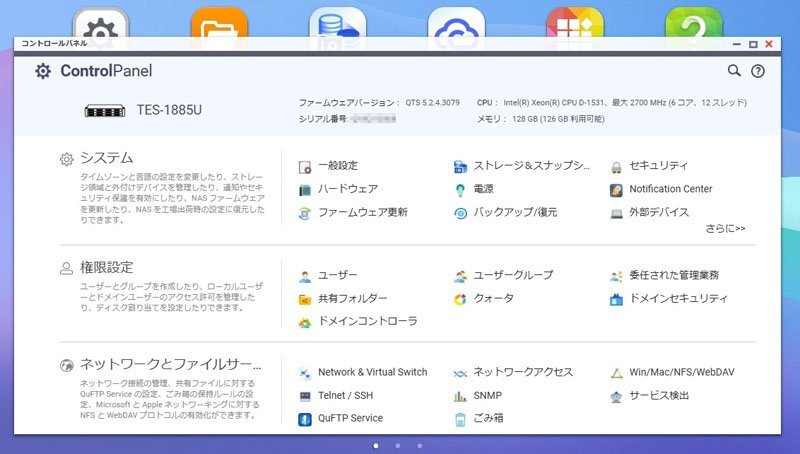Open the 共有フォルダー shared folder icon
The height and width of the screenshot is (454, 800).
pos(305,299)
